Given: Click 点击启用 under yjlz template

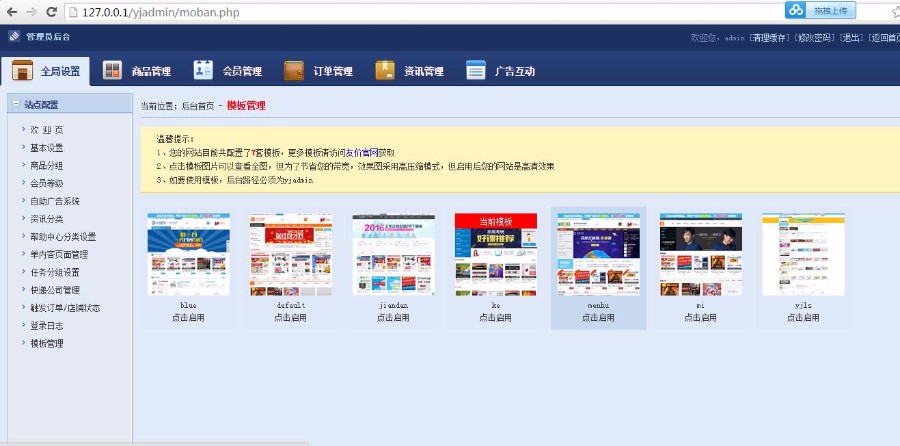Looking at the screenshot, I should (803, 317).
